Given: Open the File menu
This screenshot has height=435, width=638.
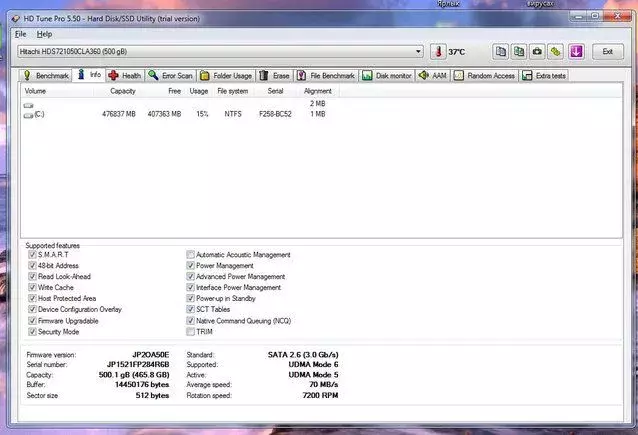Looking at the screenshot, I should coord(20,34).
